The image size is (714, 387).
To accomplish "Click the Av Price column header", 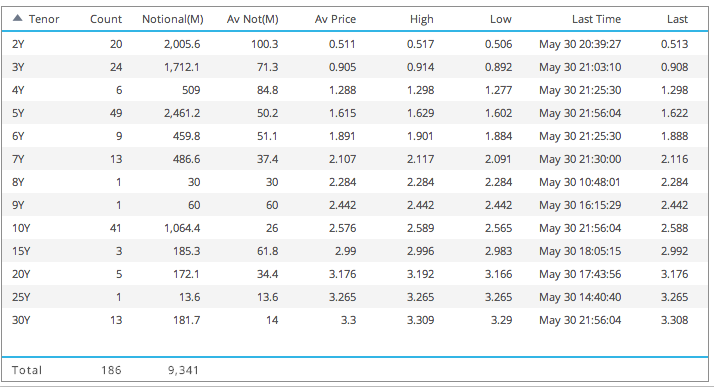I will (335, 19).
